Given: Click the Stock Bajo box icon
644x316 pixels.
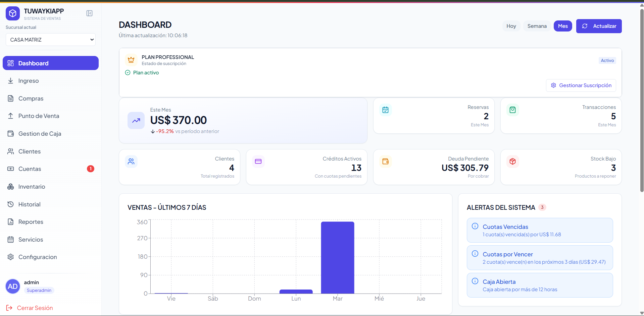Looking at the screenshot, I should tap(512, 162).
